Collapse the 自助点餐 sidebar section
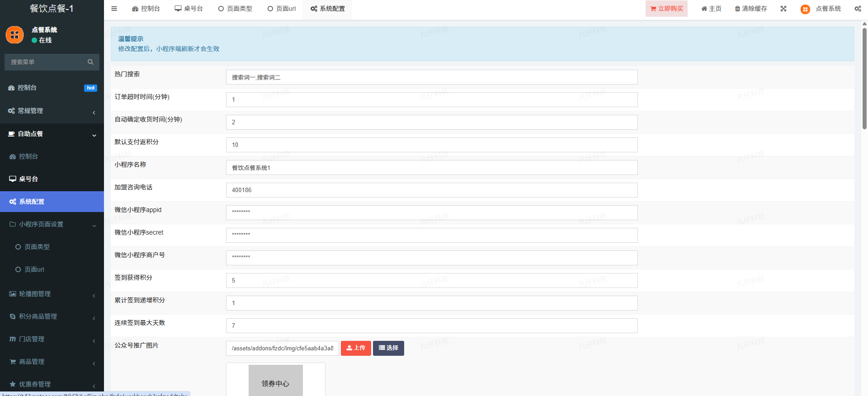This screenshot has width=868, height=396. coord(52,134)
